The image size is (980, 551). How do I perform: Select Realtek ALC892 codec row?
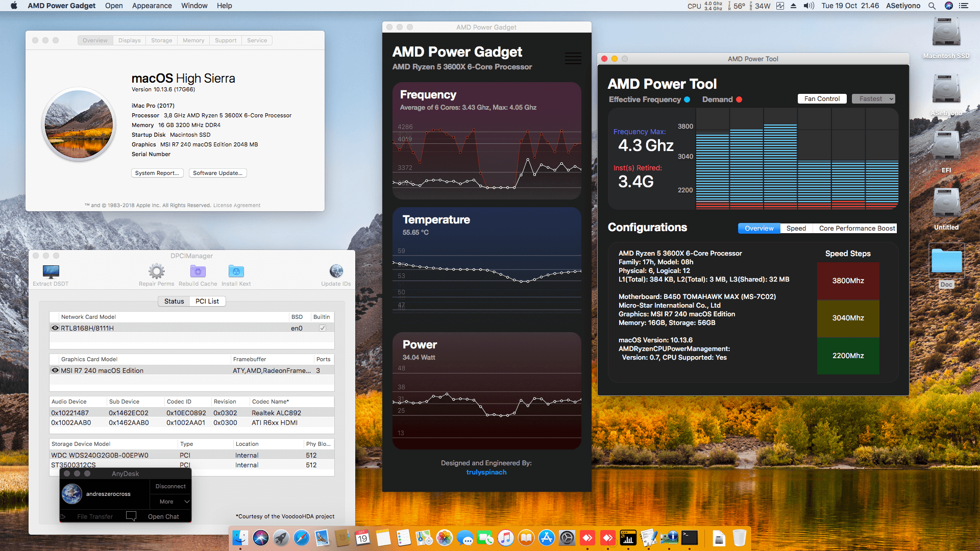click(191, 413)
